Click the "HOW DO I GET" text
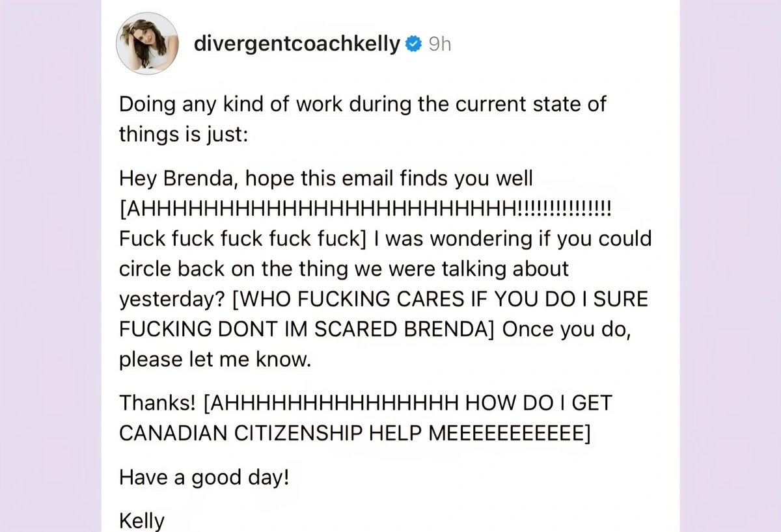The width and height of the screenshot is (781, 532). click(538, 403)
